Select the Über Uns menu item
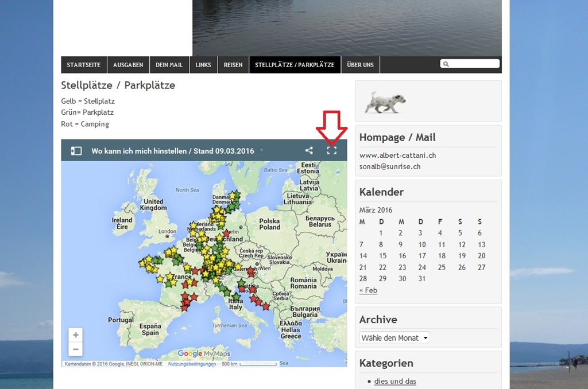Viewport: 588px width, 389px height. pos(360,65)
